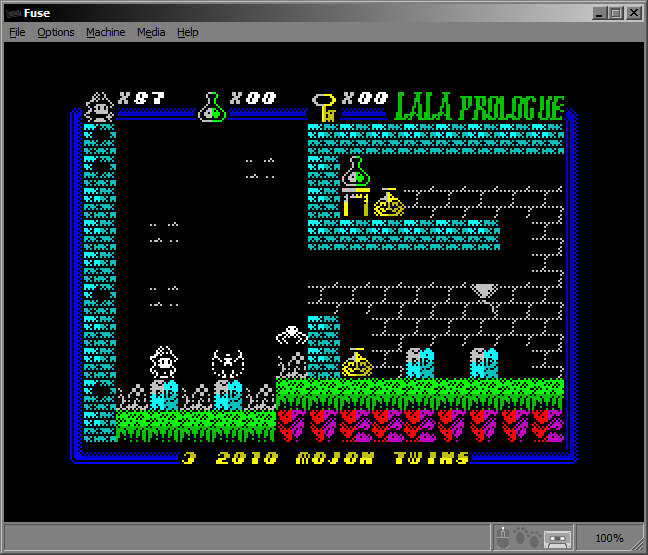Click the Fuse title bar

322,13
